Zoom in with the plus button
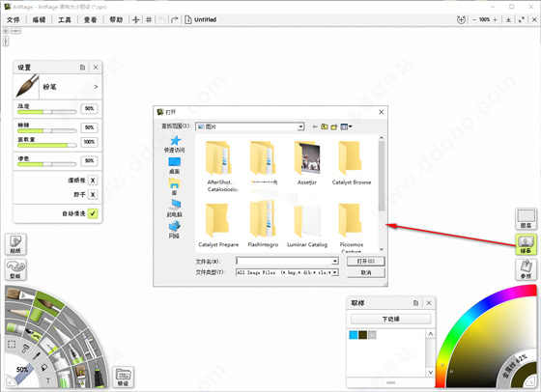541x392 pixels. 495,19
